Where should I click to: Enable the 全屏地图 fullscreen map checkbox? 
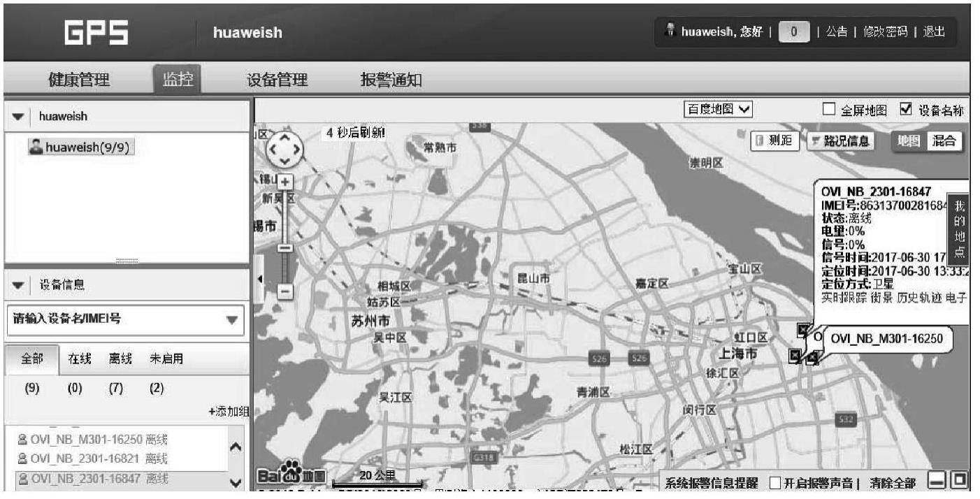click(830, 109)
